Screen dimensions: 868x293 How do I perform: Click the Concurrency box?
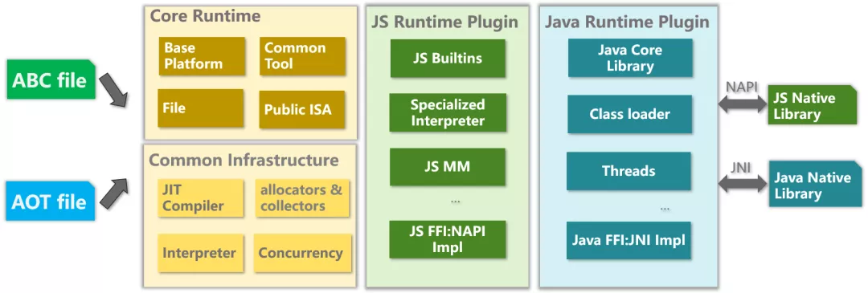click(302, 253)
